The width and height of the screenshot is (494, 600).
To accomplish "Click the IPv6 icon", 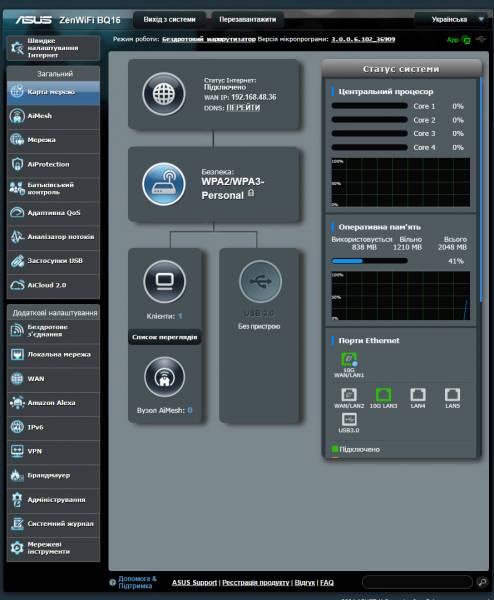I will 17,427.
